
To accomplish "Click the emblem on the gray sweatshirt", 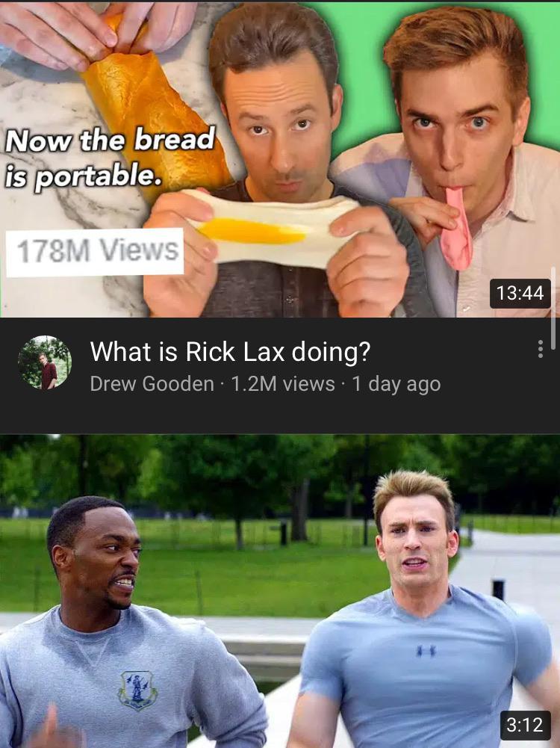I will click(x=138, y=690).
